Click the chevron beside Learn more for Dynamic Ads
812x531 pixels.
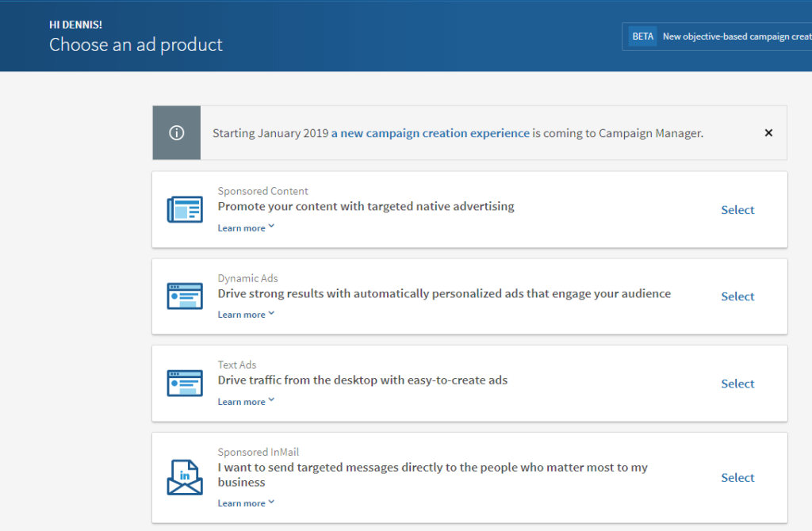coord(270,314)
